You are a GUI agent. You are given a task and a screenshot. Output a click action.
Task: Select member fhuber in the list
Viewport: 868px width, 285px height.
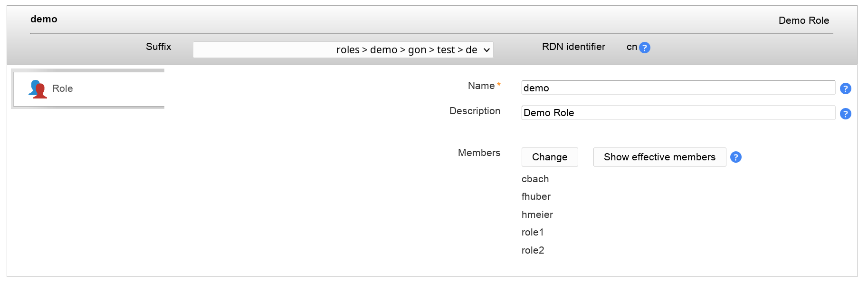tap(536, 197)
